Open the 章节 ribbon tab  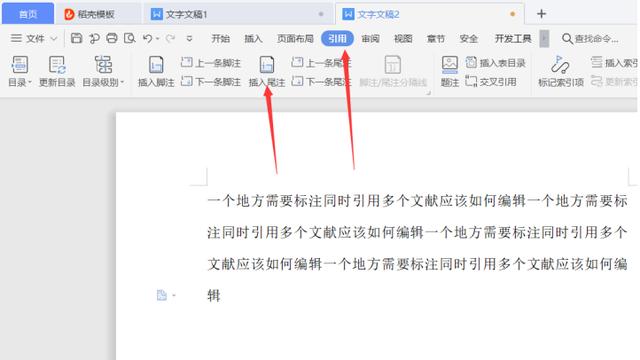tap(436, 39)
